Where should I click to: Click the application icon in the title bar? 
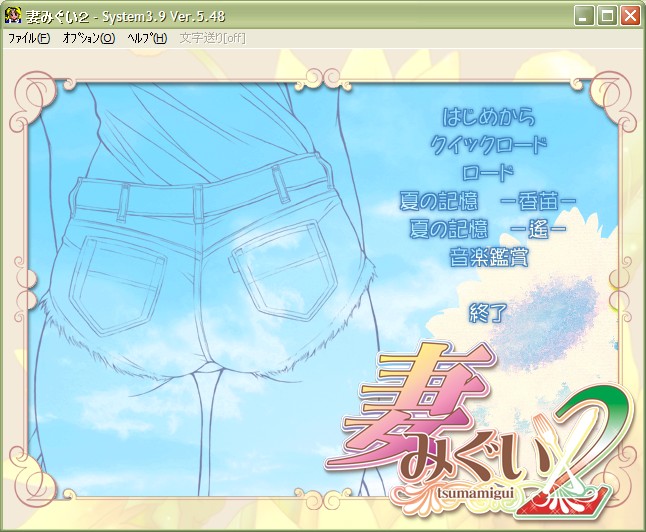[13, 16]
